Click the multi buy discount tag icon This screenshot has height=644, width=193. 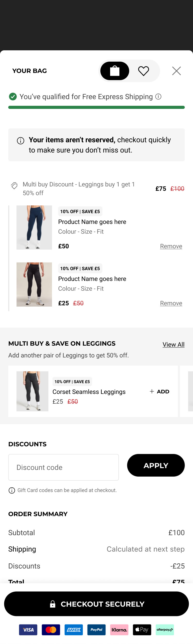click(14, 186)
